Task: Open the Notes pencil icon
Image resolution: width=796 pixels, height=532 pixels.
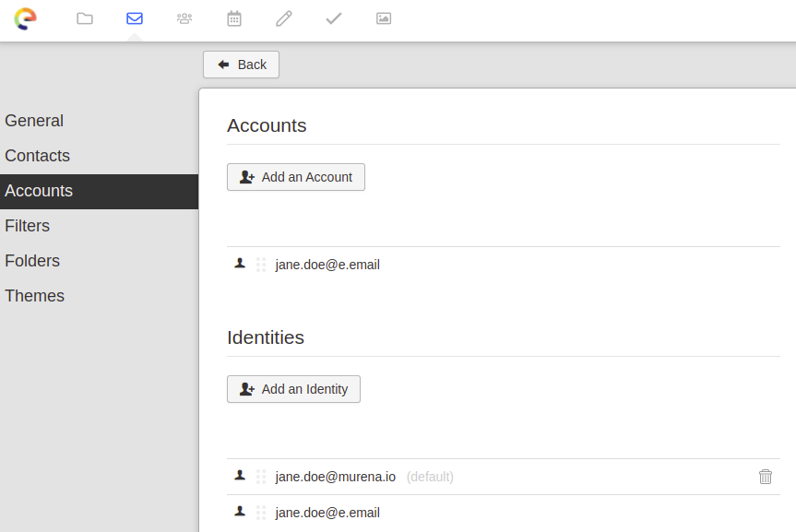Action: (x=283, y=18)
